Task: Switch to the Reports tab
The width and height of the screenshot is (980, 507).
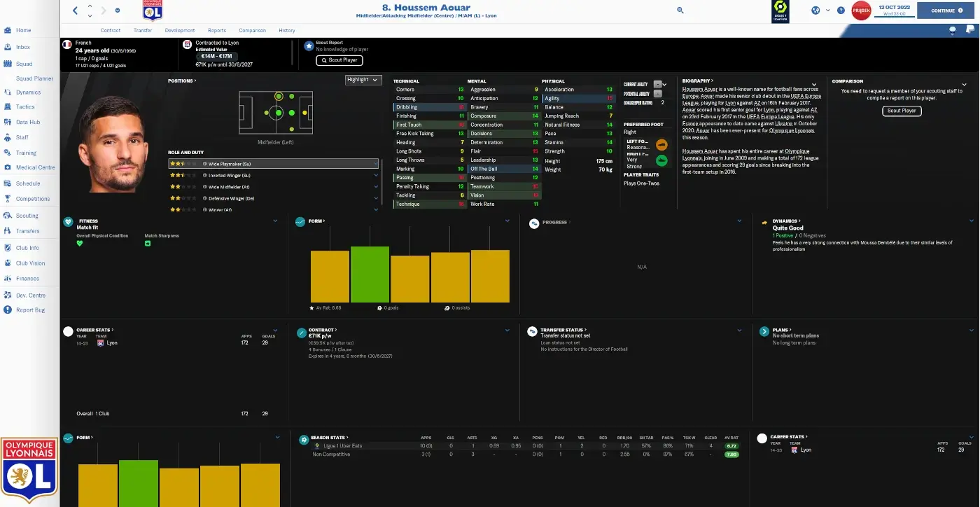Action: click(x=217, y=31)
